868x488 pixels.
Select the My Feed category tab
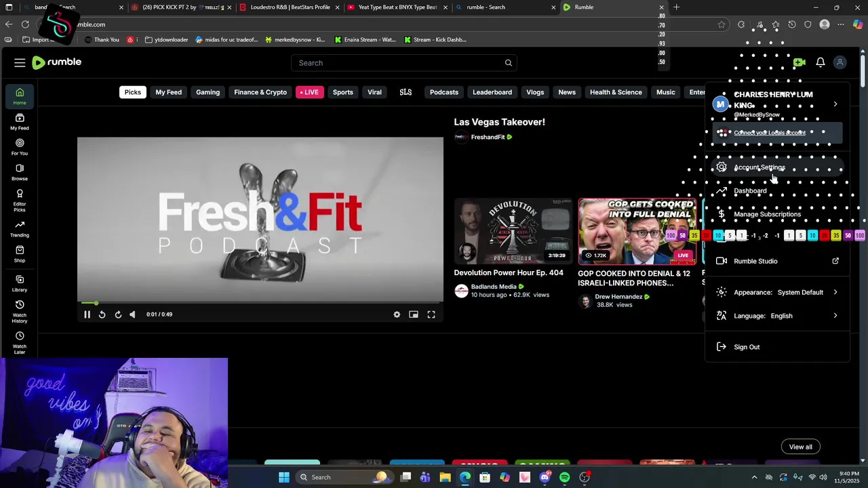tap(169, 92)
